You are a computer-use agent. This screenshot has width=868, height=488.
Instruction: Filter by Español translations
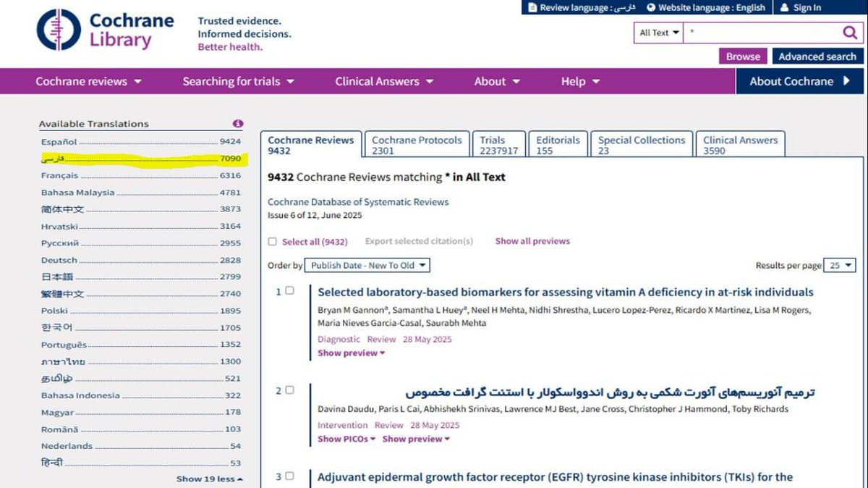pyautogui.click(x=141, y=142)
